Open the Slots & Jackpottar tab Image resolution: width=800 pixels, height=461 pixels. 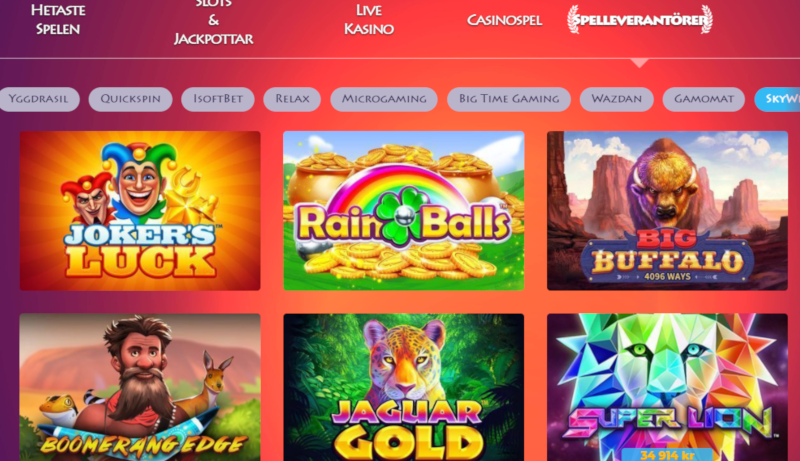[213, 21]
